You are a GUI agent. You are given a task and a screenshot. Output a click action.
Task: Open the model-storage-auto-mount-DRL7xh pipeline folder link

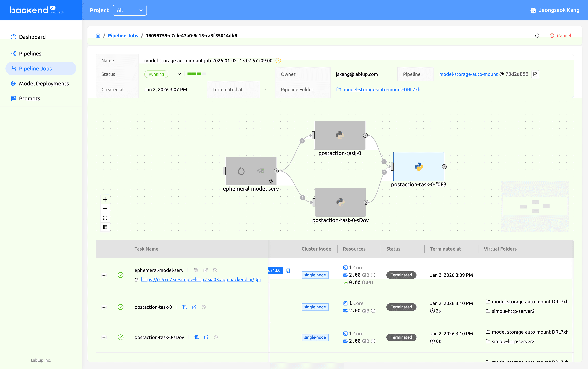click(x=382, y=90)
